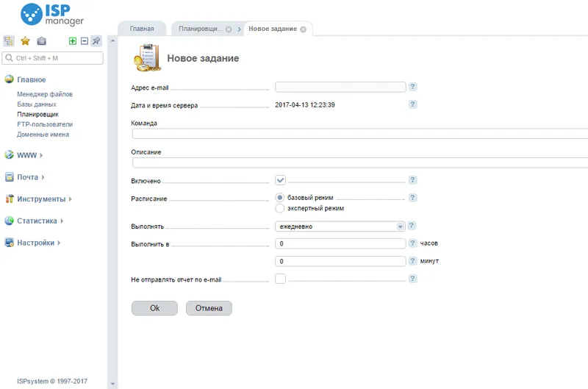Open FTP-пользователи in sidebar

pyautogui.click(x=45, y=124)
